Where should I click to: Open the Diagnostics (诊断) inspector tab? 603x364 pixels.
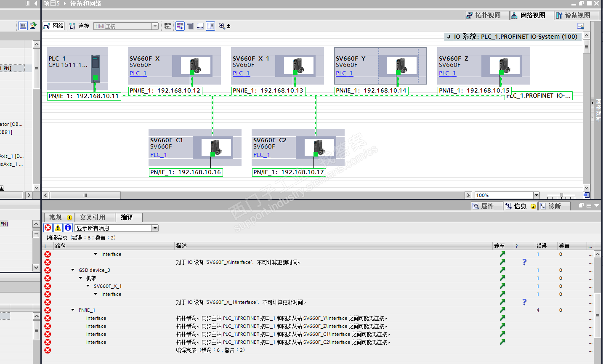555,206
